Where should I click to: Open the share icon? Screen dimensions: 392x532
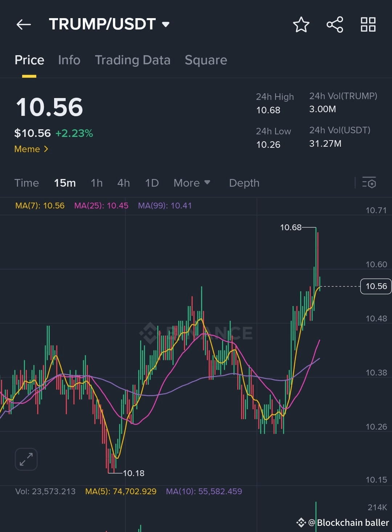[x=335, y=25]
